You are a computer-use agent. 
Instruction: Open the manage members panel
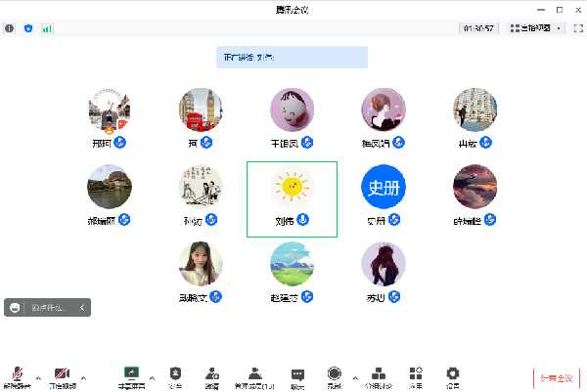(254, 375)
